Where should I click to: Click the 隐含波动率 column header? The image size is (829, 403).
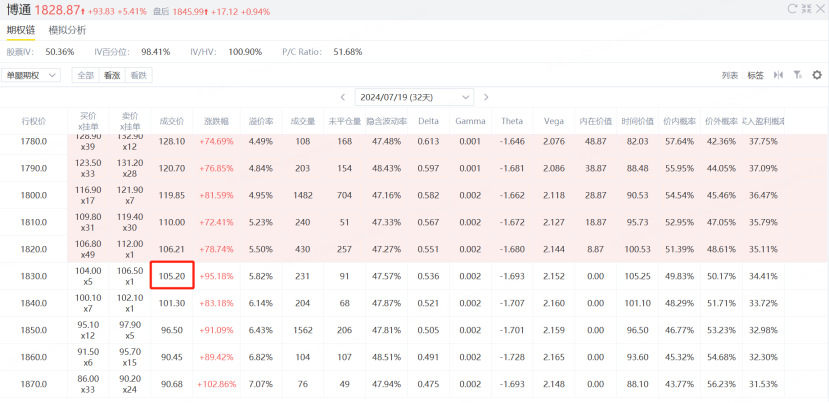(386, 121)
